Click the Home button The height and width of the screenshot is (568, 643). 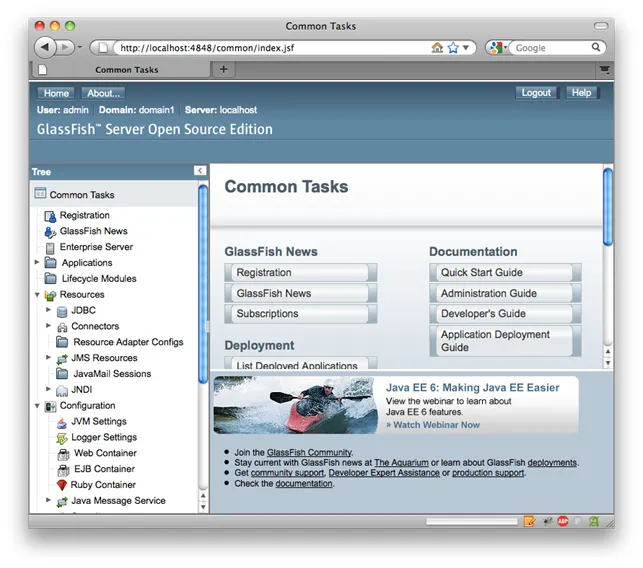(x=56, y=93)
